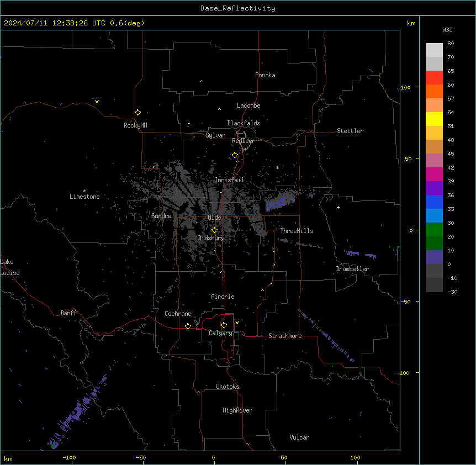The height and width of the screenshot is (465, 476).
Task: Select the royal blue 33-36 dBZ swatch
Action: (x=434, y=202)
